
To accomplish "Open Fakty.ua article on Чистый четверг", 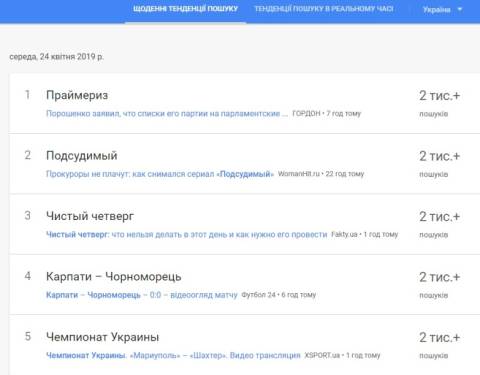I will pyautogui.click(x=187, y=235).
